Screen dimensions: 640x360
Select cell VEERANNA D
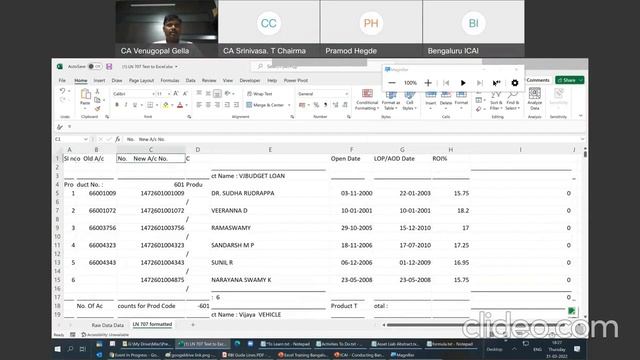click(x=270, y=211)
